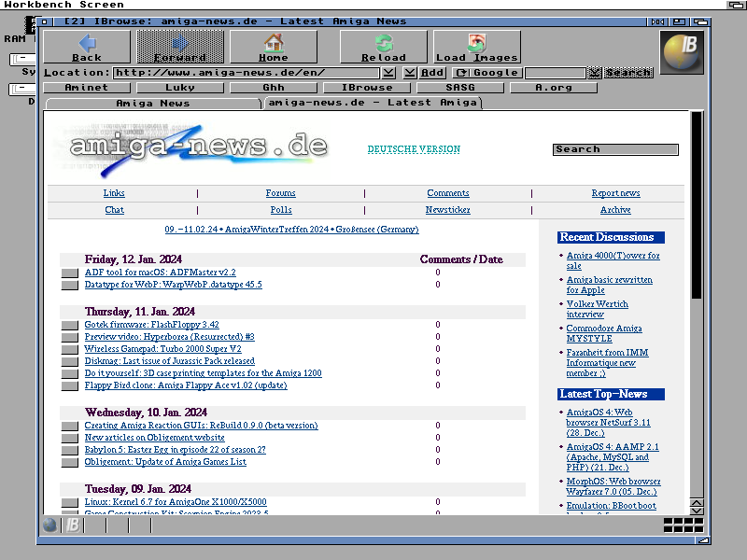Select the amiga-news.de Latest Amiga tab
Image resolution: width=747 pixels, height=560 pixels.
click(373, 103)
